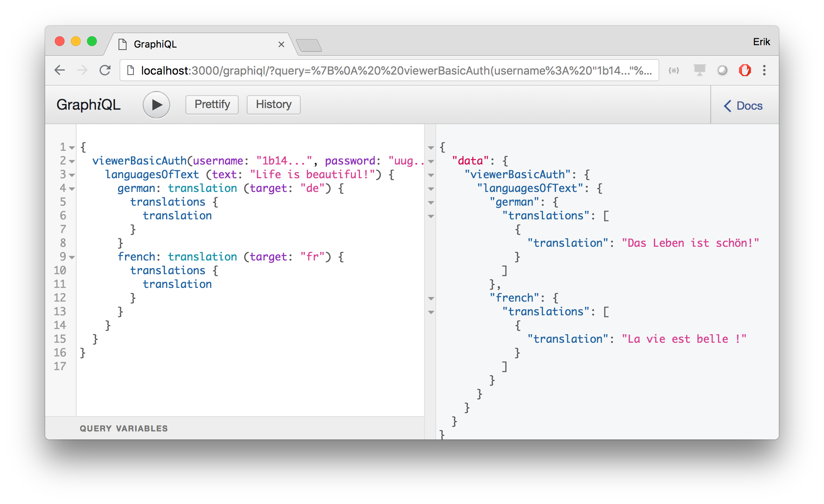The height and width of the screenshot is (504, 824).
Task: Click the Erik profile button
Action: pyautogui.click(x=762, y=42)
